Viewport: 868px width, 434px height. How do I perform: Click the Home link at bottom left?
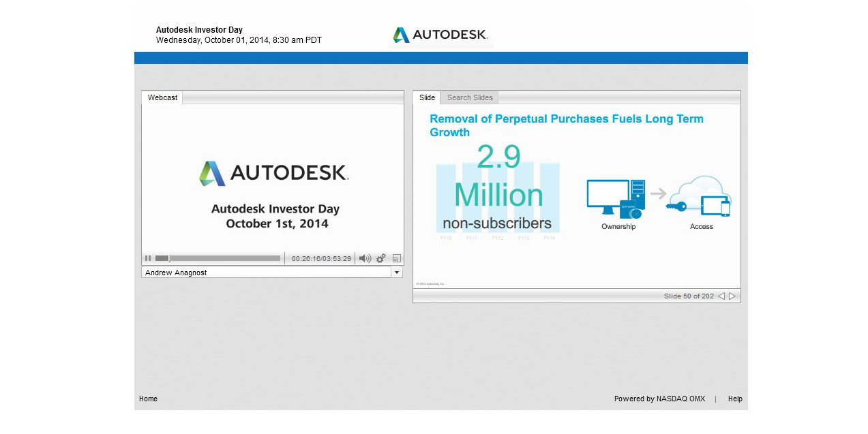pos(148,399)
